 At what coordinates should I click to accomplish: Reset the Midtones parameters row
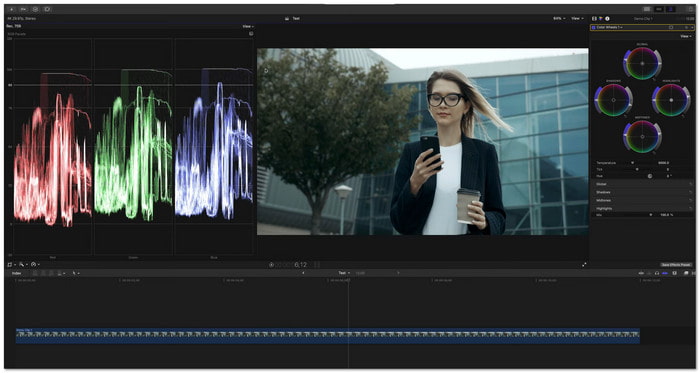pos(691,200)
